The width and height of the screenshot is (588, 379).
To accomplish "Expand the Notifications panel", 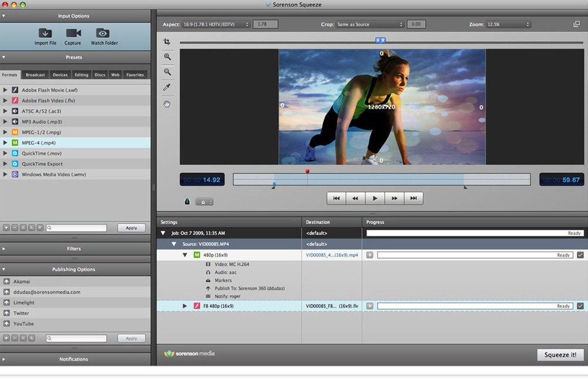I will click(4, 359).
